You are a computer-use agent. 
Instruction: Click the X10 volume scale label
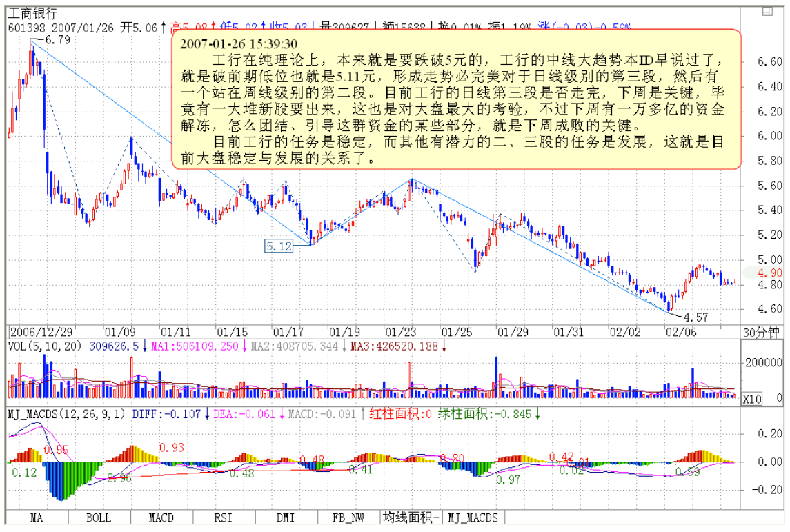[x=752, y=399]
